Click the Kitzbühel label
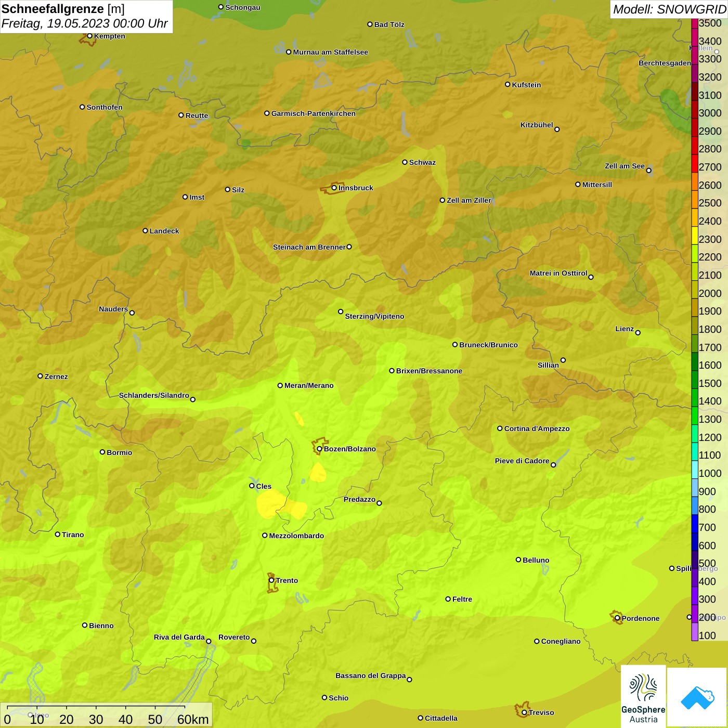Screen dimensions: 728x728 pos(537,125)
